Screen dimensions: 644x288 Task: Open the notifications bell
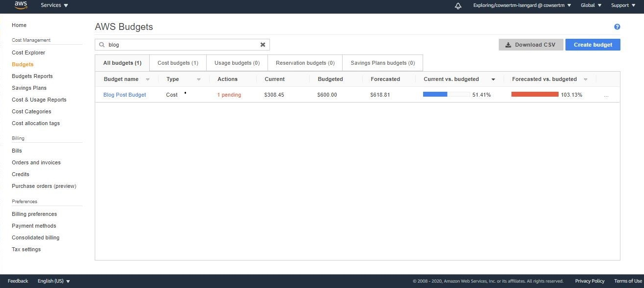coord(458,6)
